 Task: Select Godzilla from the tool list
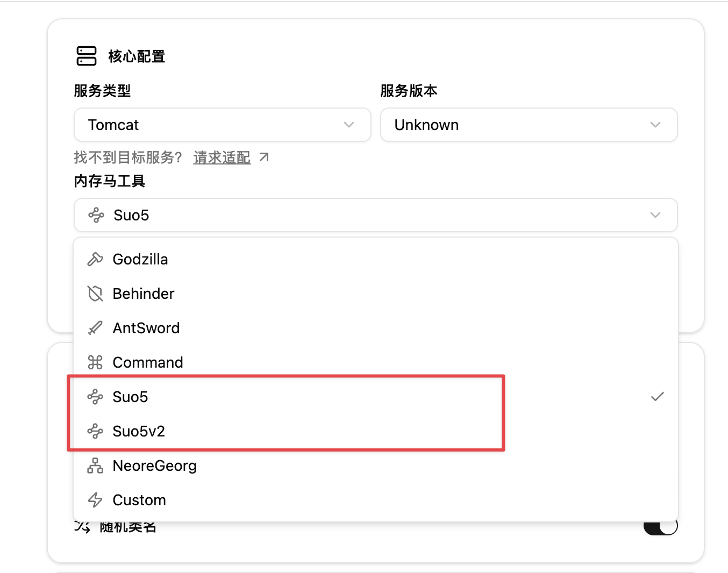[140, 259]
